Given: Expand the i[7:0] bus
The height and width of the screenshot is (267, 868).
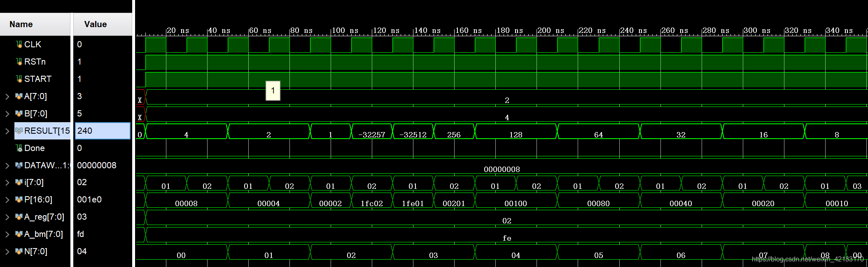Looking at the screenshot, I should click(x=7, y=182).
